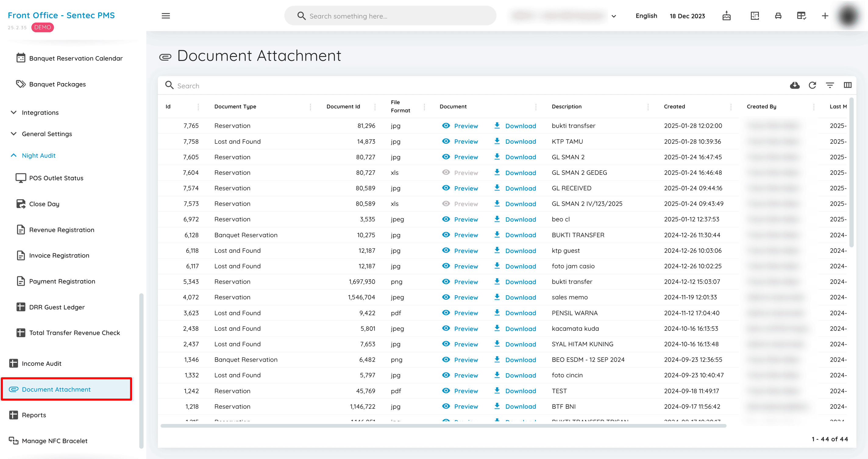Open the floor plan icon in header

coord(755,16)
